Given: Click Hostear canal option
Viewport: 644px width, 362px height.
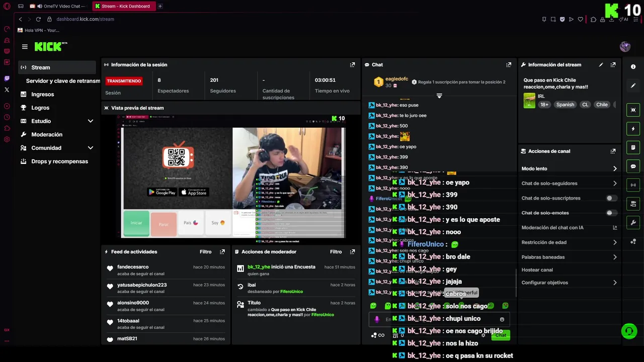Looking at the screenshot, I should pos(537,270).
